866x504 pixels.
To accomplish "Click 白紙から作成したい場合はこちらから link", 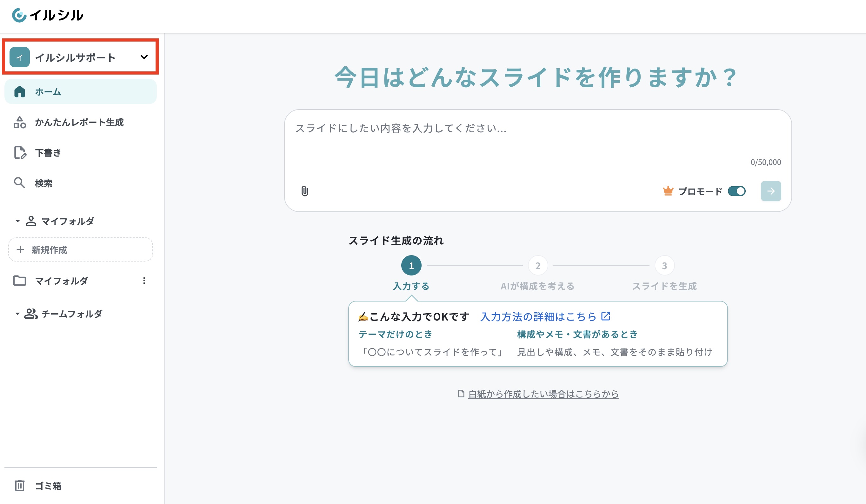I will pyautogui.click(x=544, y=394).
